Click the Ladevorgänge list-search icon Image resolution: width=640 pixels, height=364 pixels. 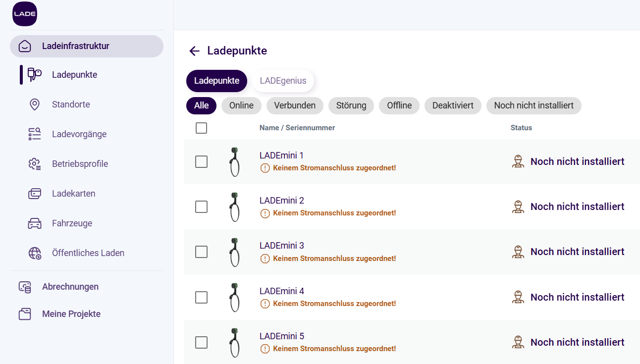click(x=35, y=134)
